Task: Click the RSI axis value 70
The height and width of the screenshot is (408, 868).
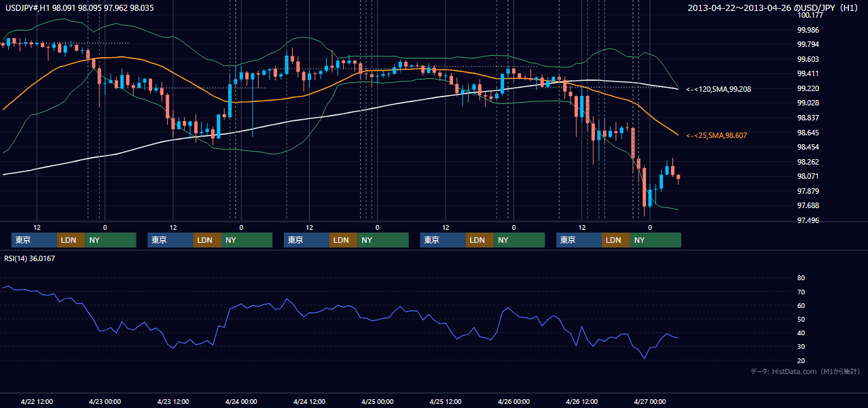Action: 801,292
